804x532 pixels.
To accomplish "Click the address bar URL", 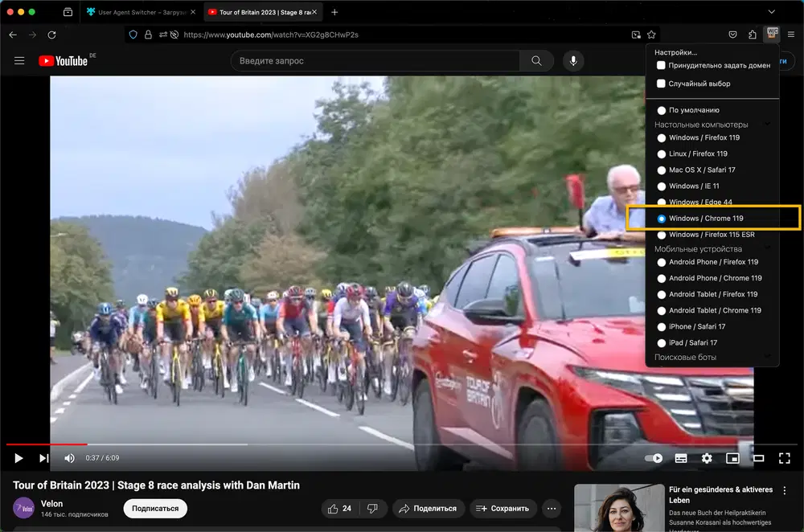I will (x=271, y=35).
